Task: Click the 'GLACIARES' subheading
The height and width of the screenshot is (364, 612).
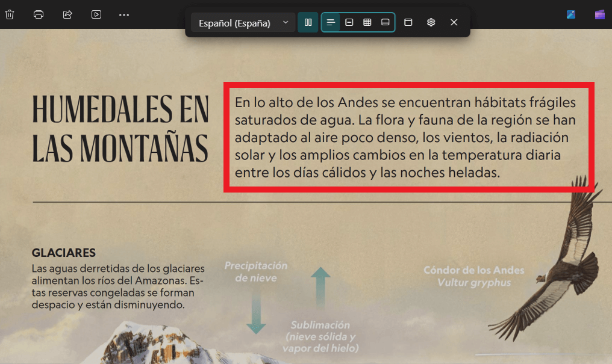Action: point(64,253)
